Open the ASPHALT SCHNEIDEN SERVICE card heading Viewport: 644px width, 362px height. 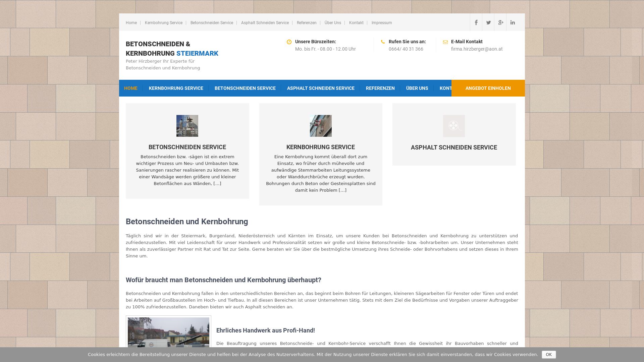(454, 147)
